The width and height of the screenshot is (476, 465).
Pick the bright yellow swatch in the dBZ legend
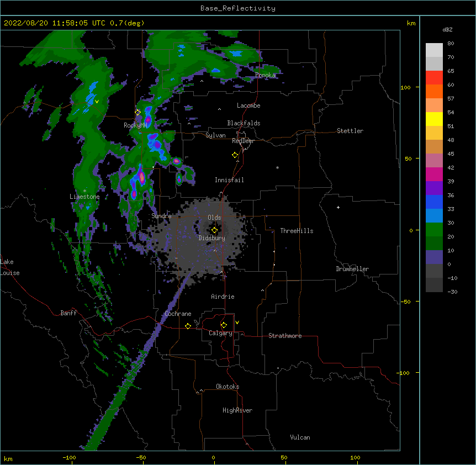(434, 119)
